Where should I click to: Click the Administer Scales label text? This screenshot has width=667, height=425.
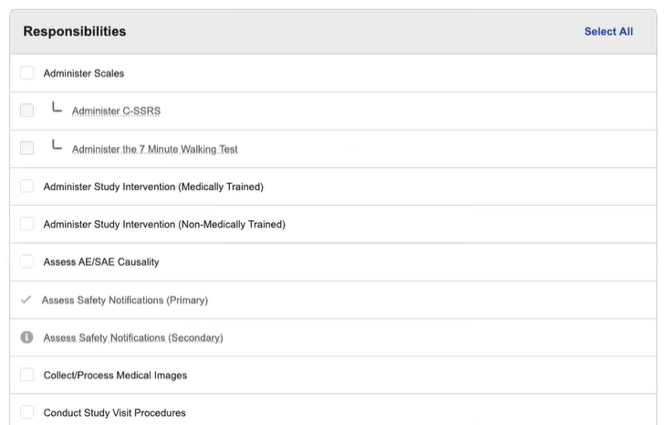pos(84,73)
